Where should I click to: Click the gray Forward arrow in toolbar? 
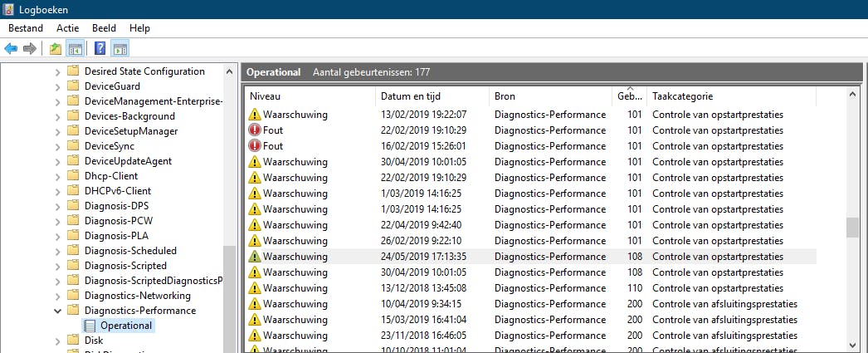tap(30, 48)
